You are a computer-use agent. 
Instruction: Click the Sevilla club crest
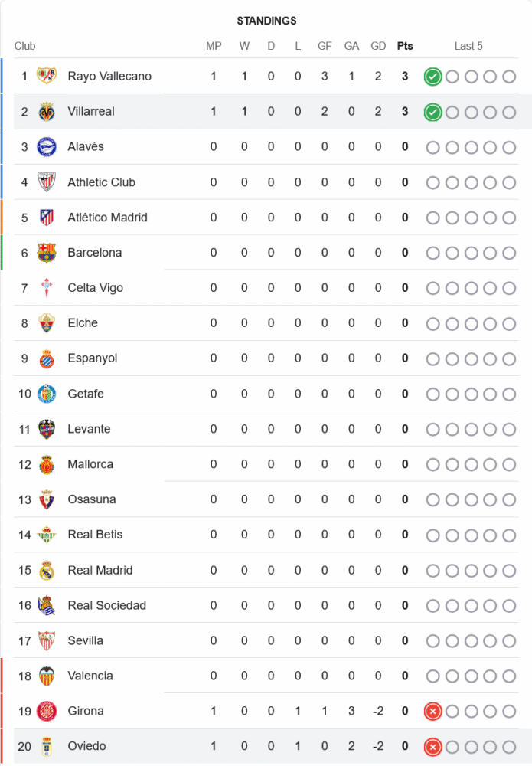tap(47, 640)
